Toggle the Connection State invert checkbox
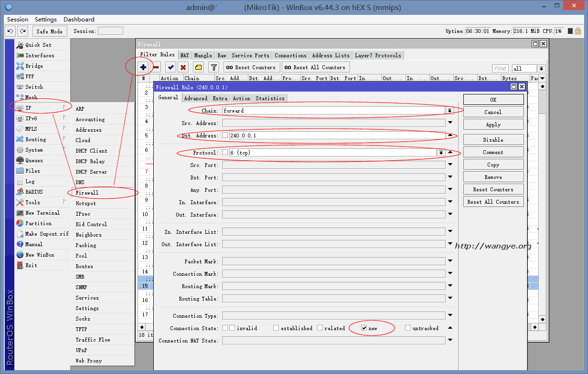Screen dimensions: 588x374 225,328
